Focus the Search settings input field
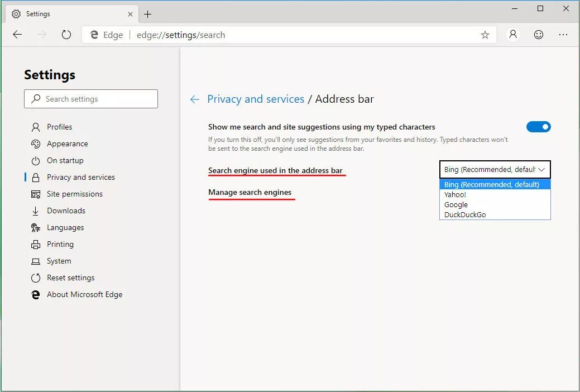The image size is (580, 392). click(x=91, y=99)
